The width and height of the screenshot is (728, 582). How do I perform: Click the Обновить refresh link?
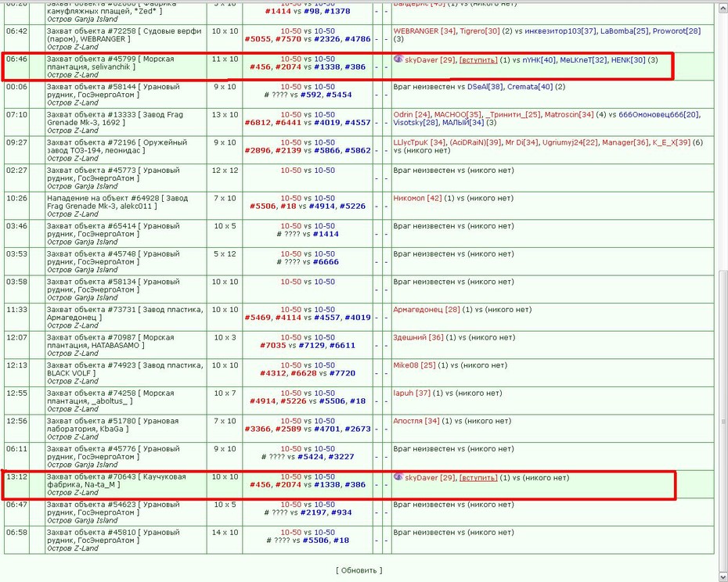(359, 570)
